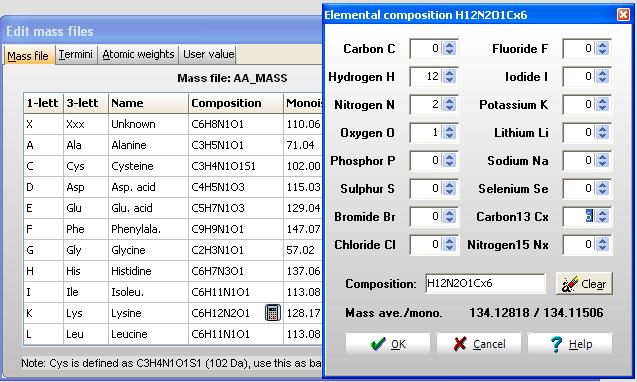Adjust the Nitrogen15 Nx spinner arrows
Image resolution: width=637 pixels, height=382 pixels.
click(x=602, y=245)
